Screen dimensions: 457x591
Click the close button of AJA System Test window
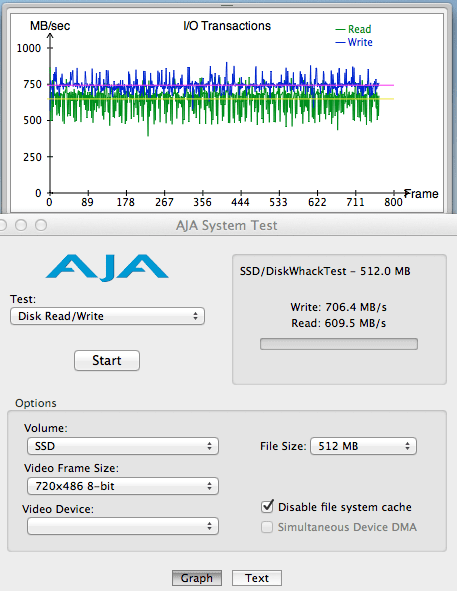(2, 225)
